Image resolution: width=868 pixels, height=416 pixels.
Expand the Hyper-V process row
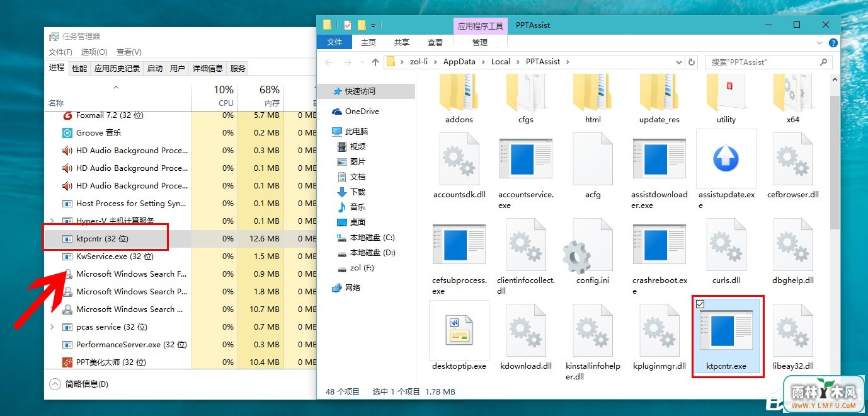pos(52,221)
